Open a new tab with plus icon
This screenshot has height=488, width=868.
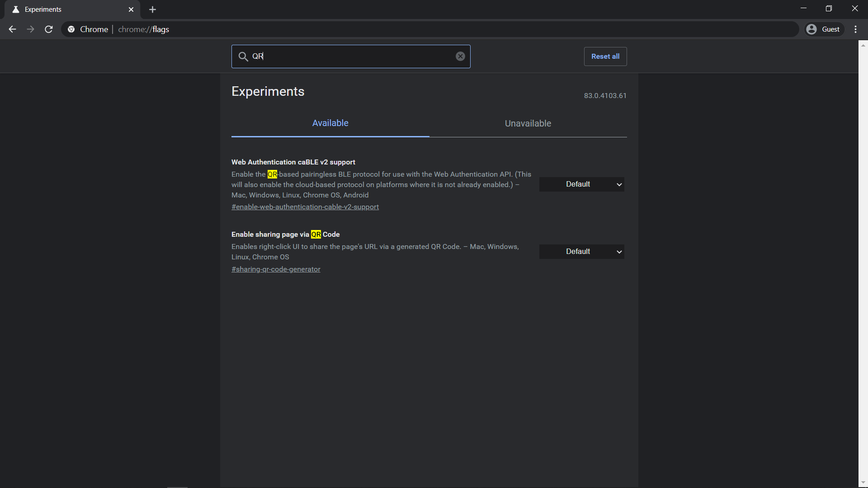coord(152,9)
